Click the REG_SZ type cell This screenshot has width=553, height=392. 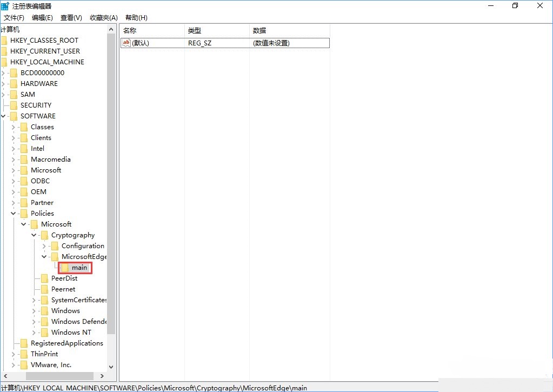(199, 43)
